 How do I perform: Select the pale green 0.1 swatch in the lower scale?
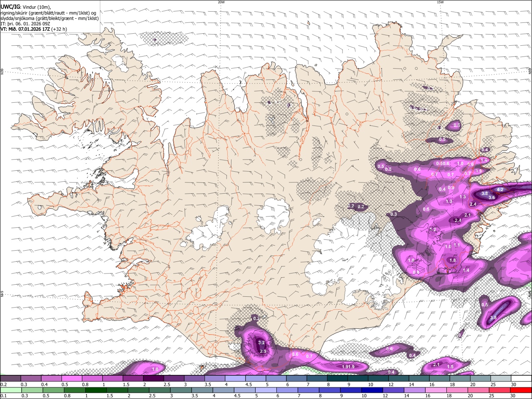[x=11, y=390]
